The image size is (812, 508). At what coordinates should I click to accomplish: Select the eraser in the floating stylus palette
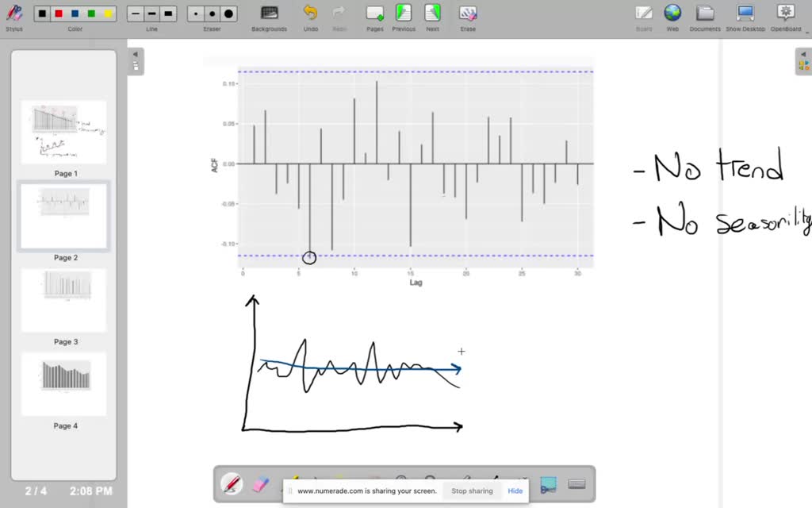[261, 483]
